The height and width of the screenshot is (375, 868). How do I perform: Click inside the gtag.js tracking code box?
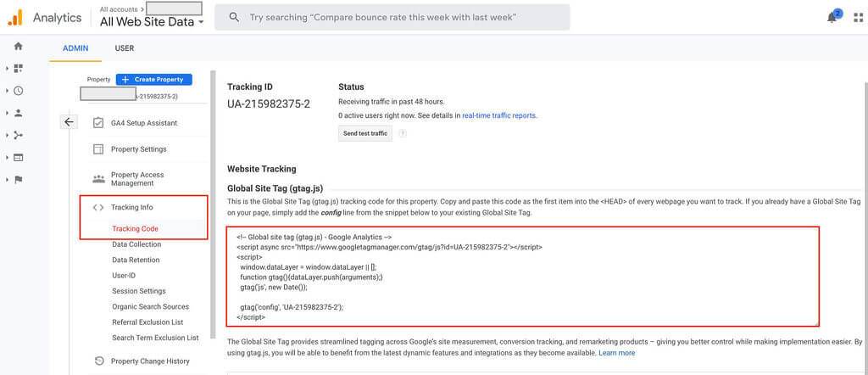click(x=522, y=276)
